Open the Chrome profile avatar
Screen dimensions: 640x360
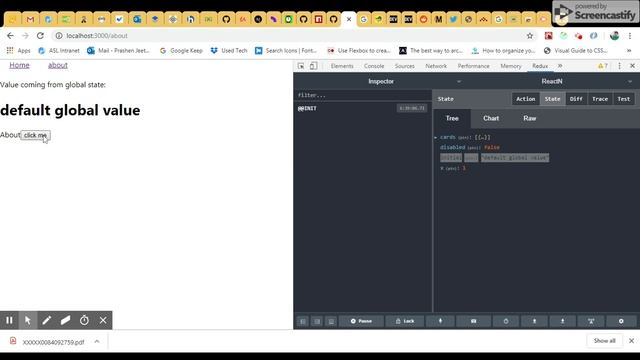point(614,36)
